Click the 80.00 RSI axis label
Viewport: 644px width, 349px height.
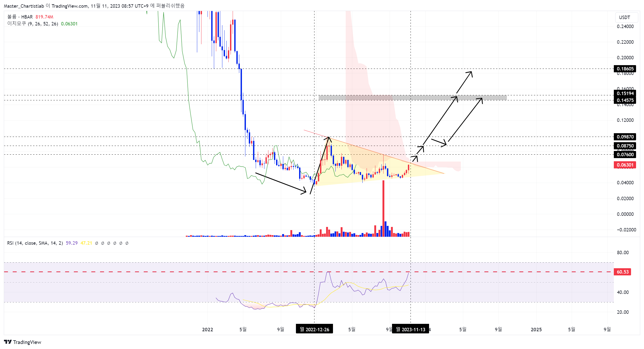point(623,252)
